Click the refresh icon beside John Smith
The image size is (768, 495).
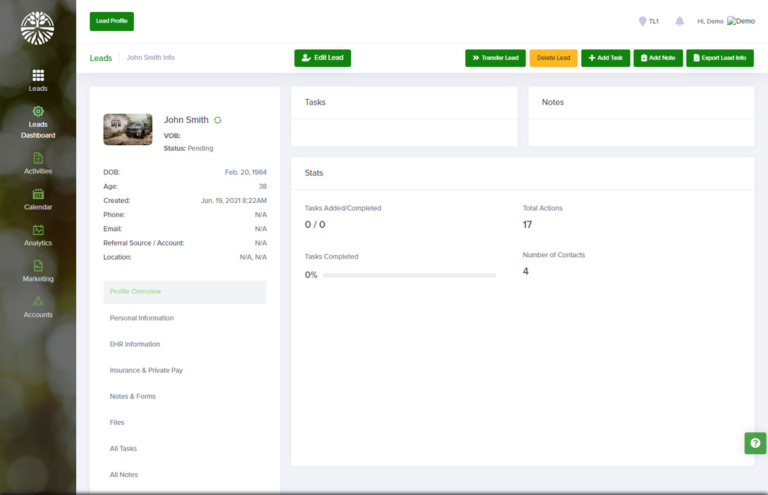click(x=218, y=120)
